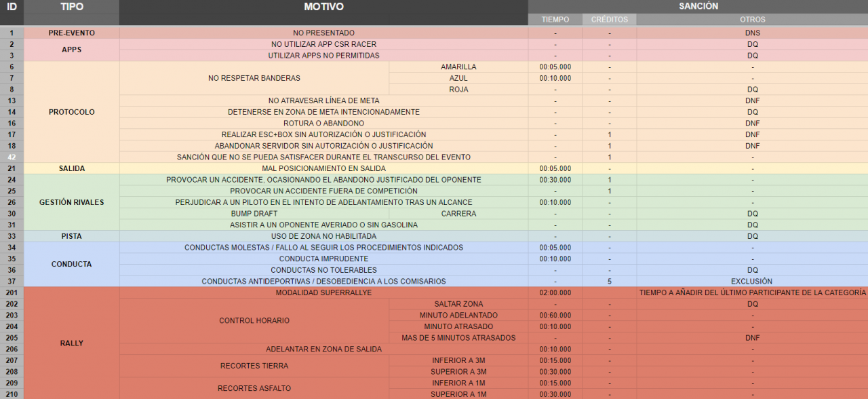Image resolution: width=868 pixels, height=399 pixels.
Task: Select the CONTROL HORARIO cell
Action: (x=254, y=320)
